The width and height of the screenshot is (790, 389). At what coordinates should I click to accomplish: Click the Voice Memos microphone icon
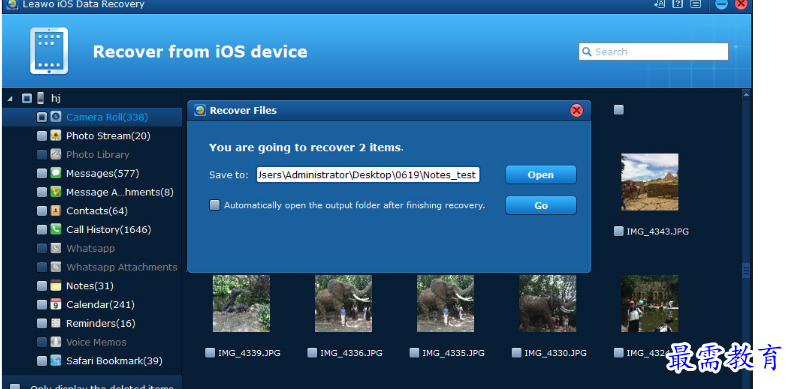pos(56,342)
